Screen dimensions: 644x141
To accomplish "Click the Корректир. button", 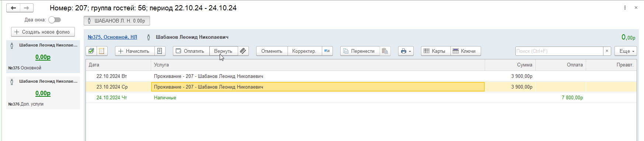I will click(x=304, y=51).
